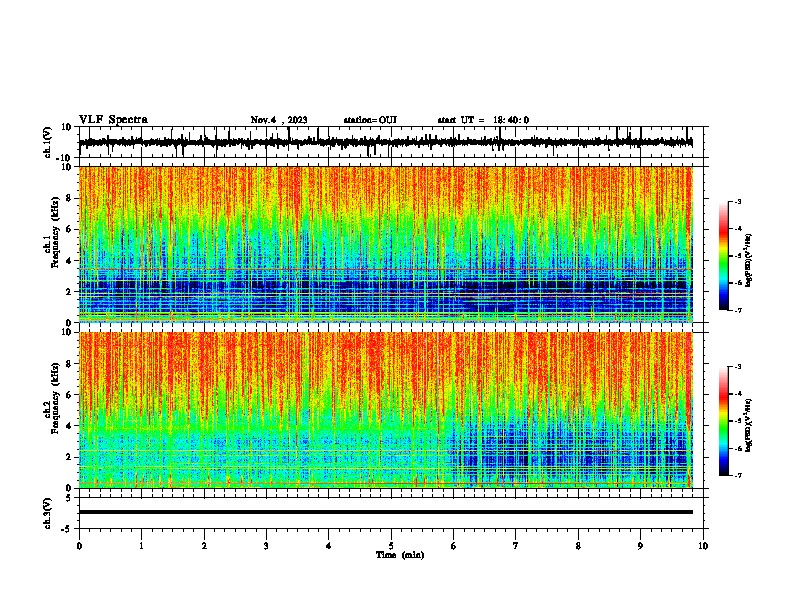The height and width of the screenshot is (612, 792).
Task: Click the 'ch.3(V)' axis label
Action: coord(47,513)
